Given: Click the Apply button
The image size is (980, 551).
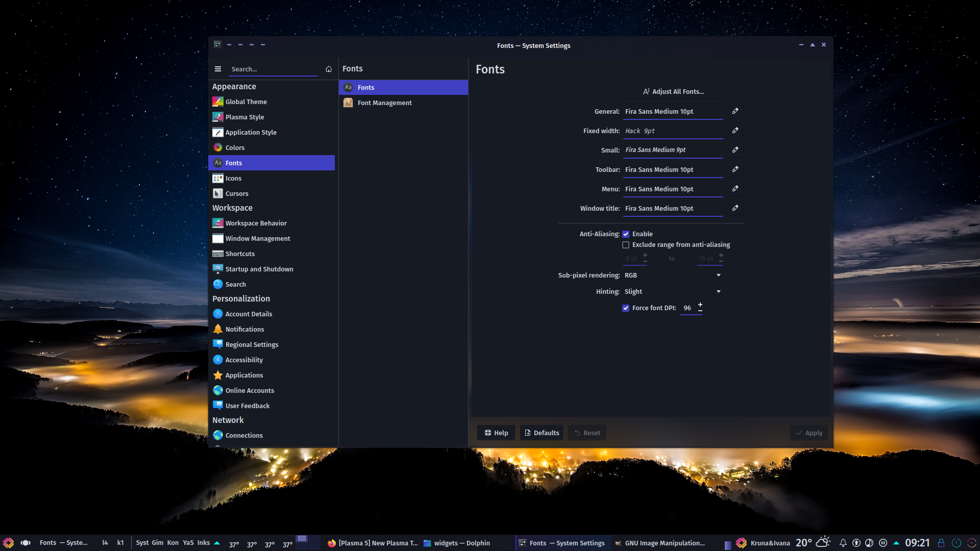Looking at the screenshot, I should tap(809, 433).
